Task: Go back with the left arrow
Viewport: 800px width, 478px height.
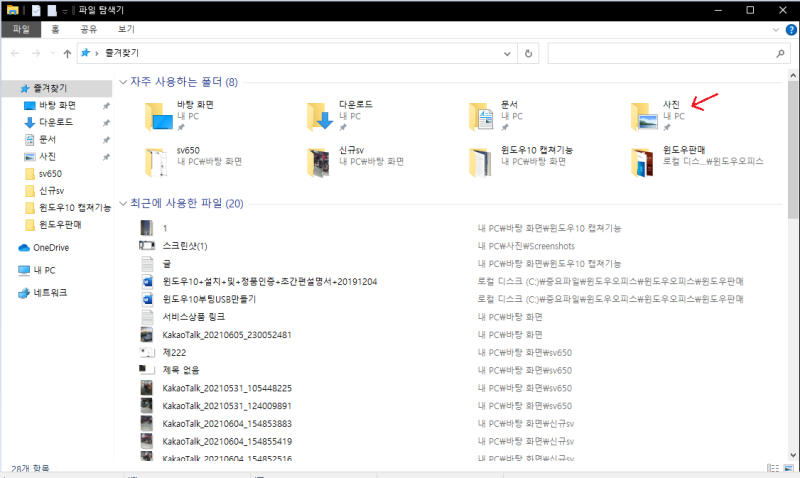Action: coord(15,53)
